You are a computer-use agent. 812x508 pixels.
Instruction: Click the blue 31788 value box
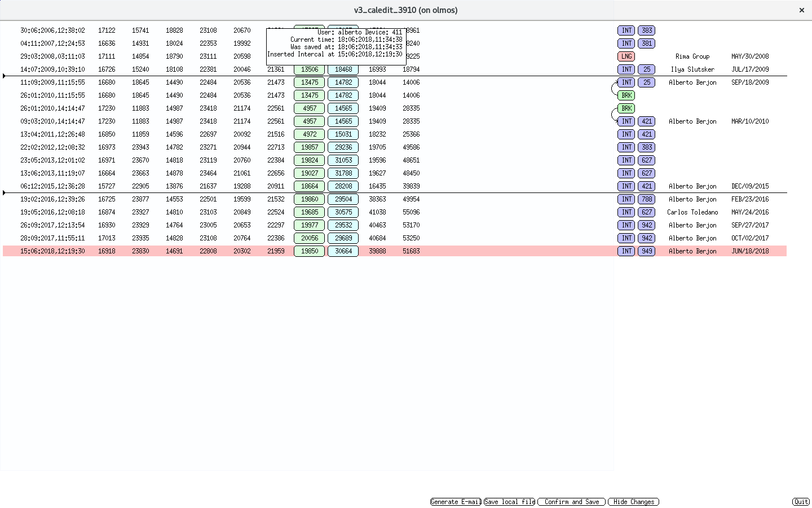pos(343,173)
